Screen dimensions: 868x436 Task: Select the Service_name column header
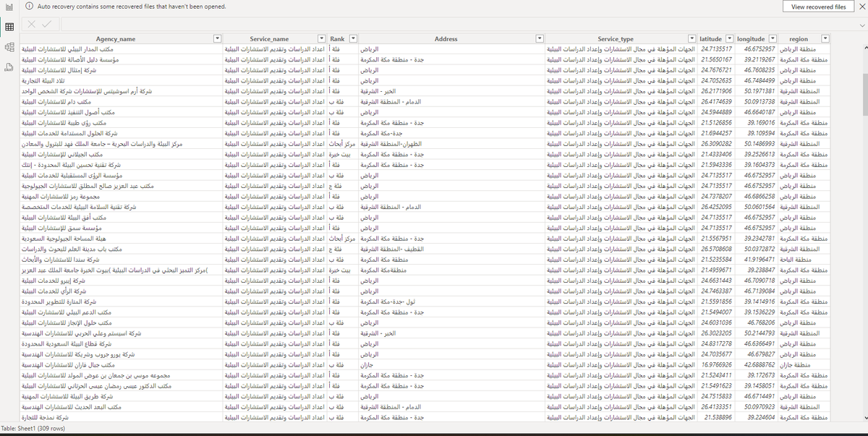pyautogui.click(x=269, y=38)
